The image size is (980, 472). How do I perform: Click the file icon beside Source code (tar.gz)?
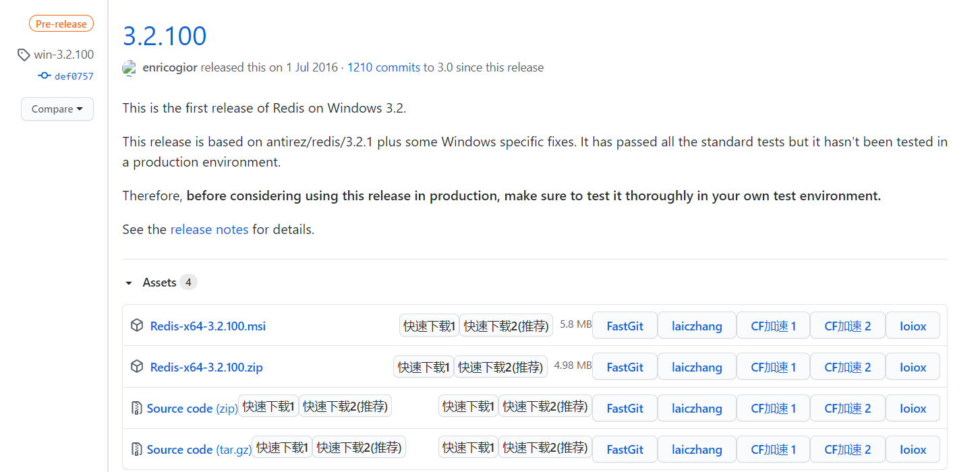click(137, 449)
